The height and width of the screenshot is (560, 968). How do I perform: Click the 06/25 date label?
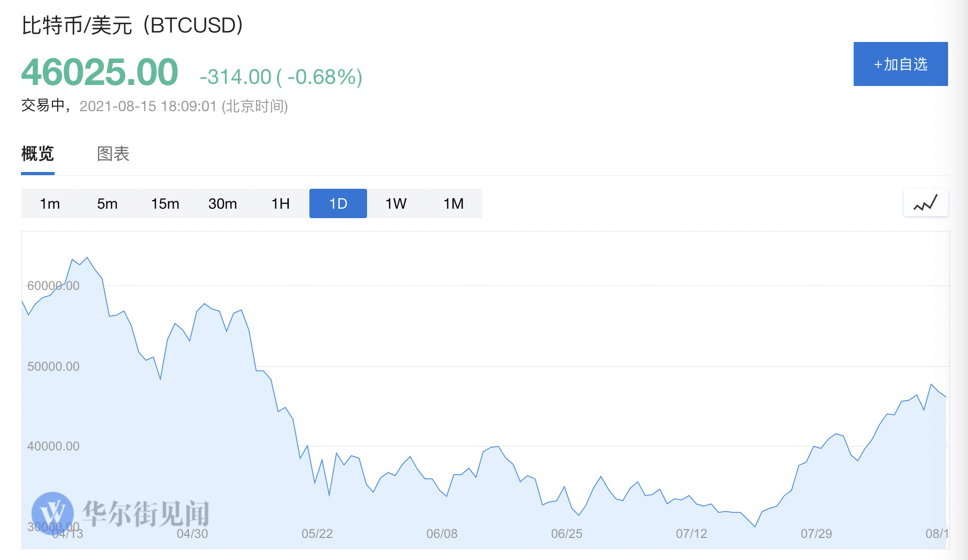tap(567, 534)
